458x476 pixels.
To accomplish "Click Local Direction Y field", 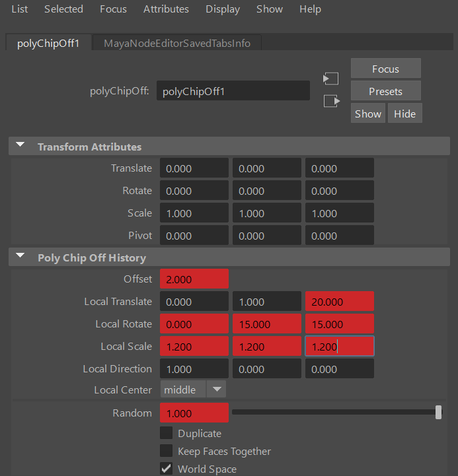I will [267, 368].
